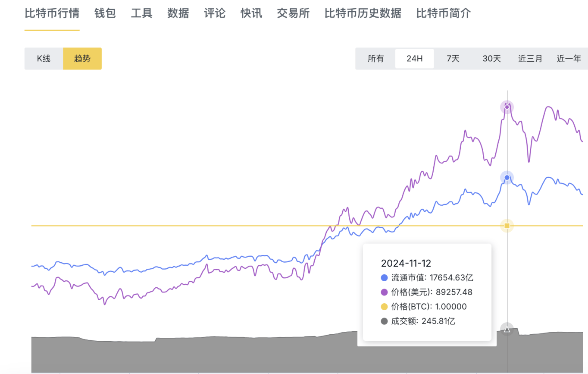The height and width of the screenshot is (374, 588).
Task: Go to the 数据 tab
Action: point(178,13)
